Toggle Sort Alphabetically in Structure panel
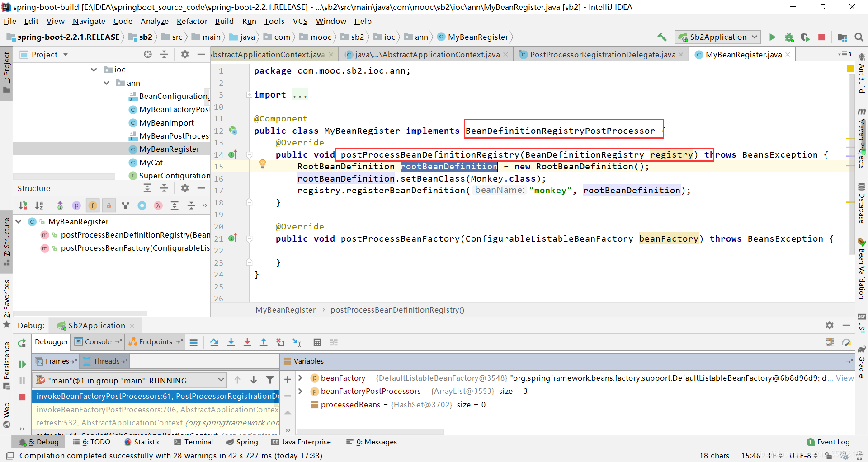The height and width of the screenshot is (462, 868). (39, 205)
